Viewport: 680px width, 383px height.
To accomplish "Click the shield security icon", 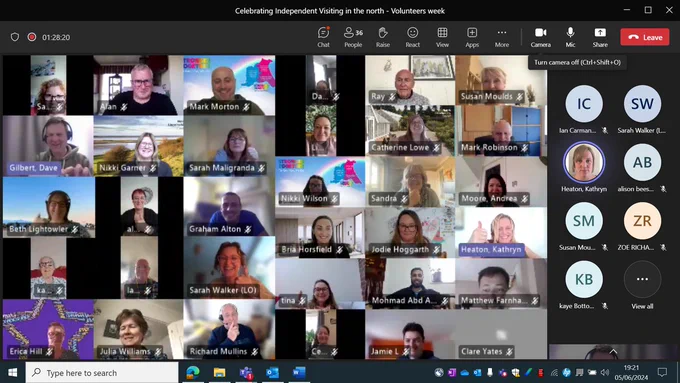I will coord(15,37).
